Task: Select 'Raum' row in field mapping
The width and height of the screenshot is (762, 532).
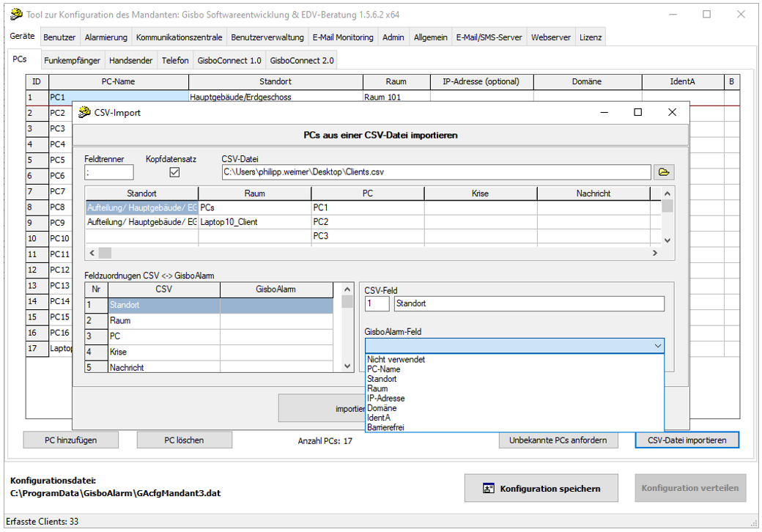Action: 209,321
